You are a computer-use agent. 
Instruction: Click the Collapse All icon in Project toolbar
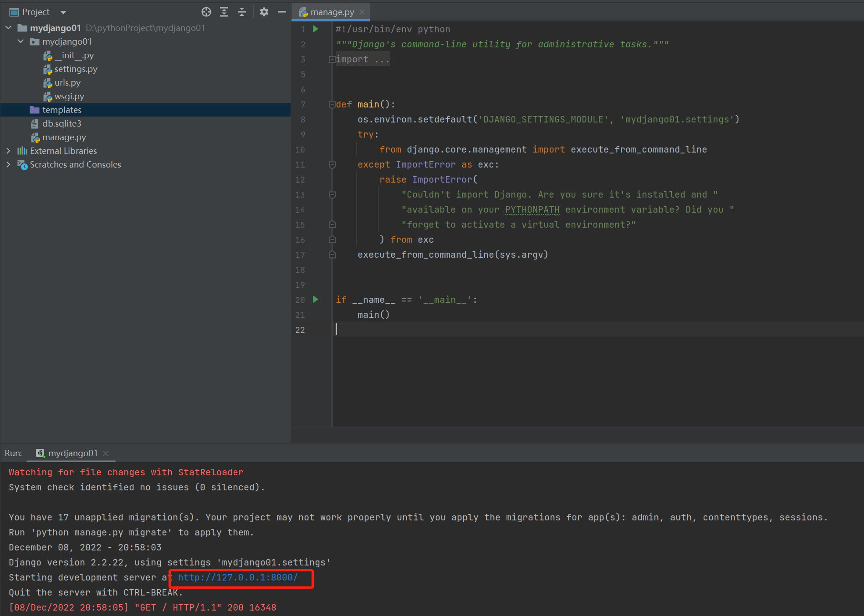click(x=242, y=12)
